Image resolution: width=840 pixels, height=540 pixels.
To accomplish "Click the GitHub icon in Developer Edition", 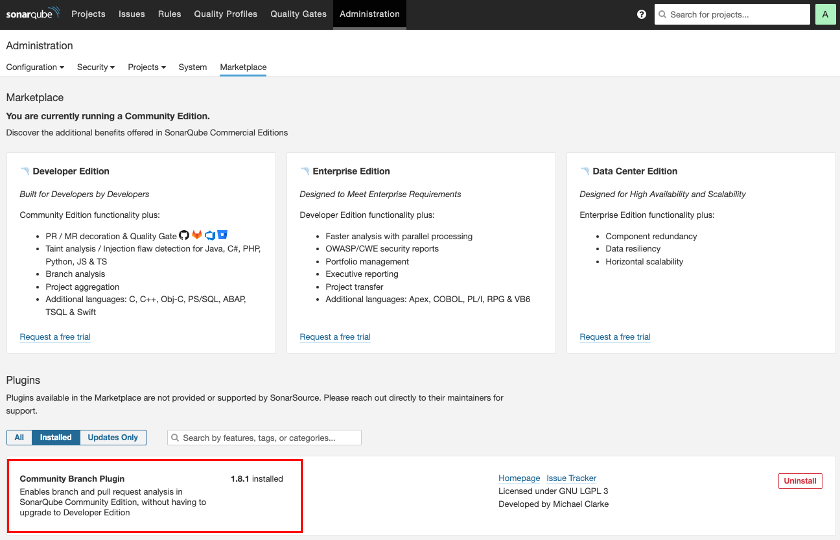I will pyautogui.click(x=184, y=235).
